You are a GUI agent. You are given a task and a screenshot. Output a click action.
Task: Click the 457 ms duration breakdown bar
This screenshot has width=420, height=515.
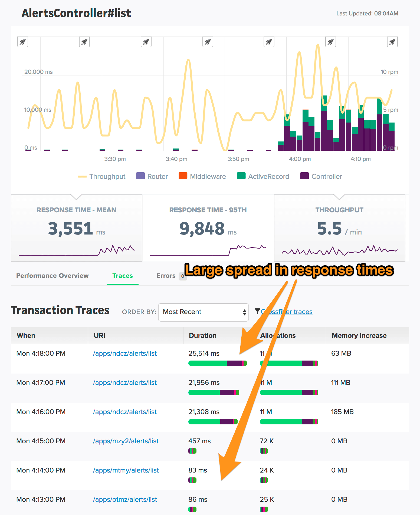(x=192, y=451)
